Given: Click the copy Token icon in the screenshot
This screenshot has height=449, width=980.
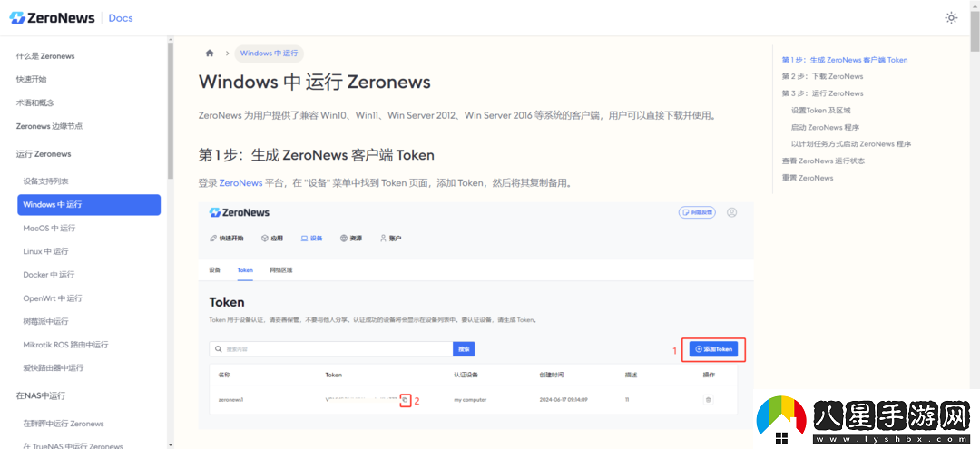Looking at the screenshot, I should pyautogui.click(x=405, y=399).
